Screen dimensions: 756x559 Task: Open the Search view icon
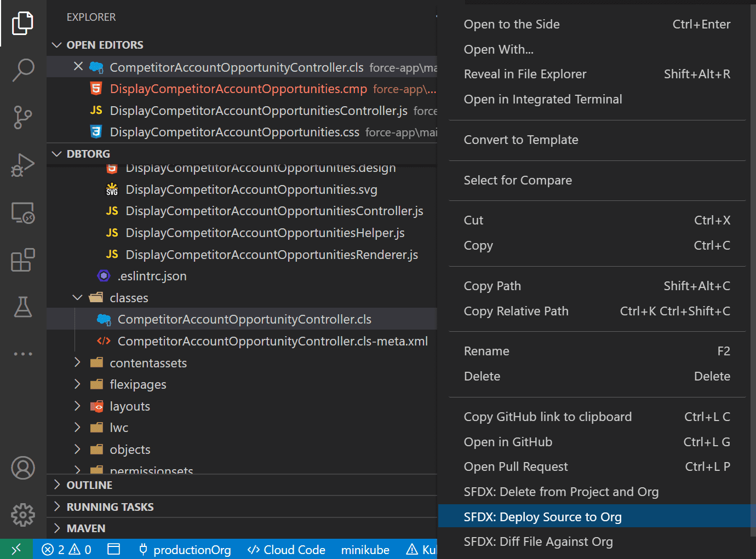23,70
